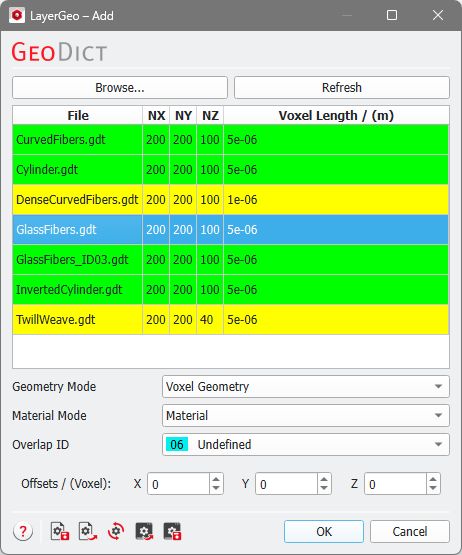Click NY value 200 in InvertedCylinder.gdt row
The image size is (462, 555).
(183, 290)
